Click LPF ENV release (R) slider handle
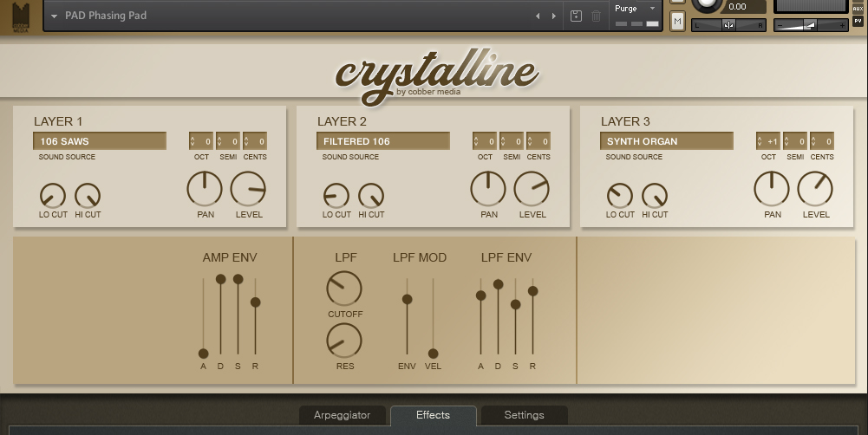The height and width of the screenshot is (435, 868). coord(533,290)
